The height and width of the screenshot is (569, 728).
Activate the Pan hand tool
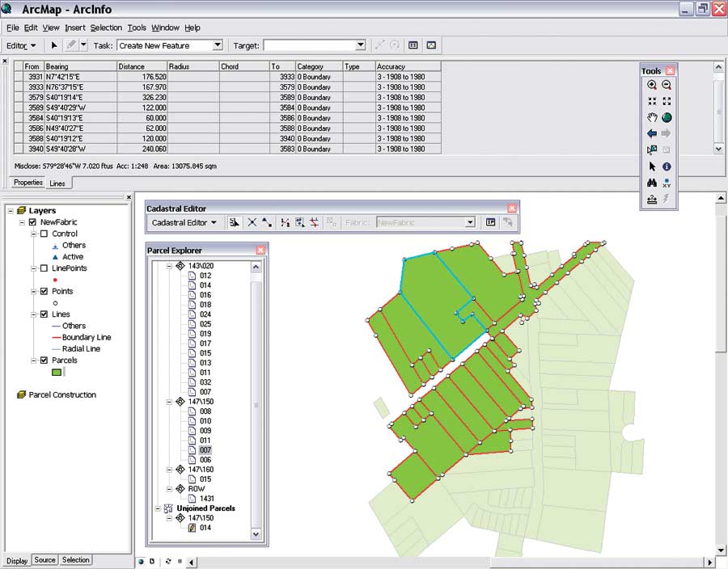[x=652, y=118]
